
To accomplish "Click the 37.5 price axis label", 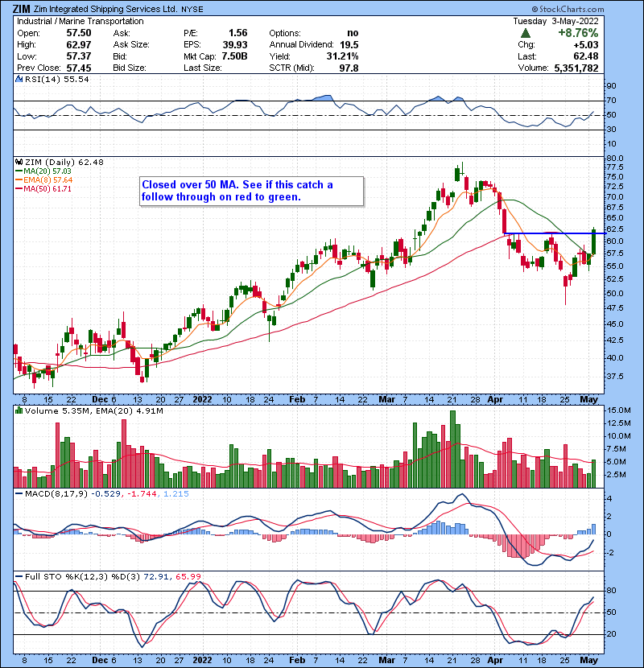I will (615, 376).
